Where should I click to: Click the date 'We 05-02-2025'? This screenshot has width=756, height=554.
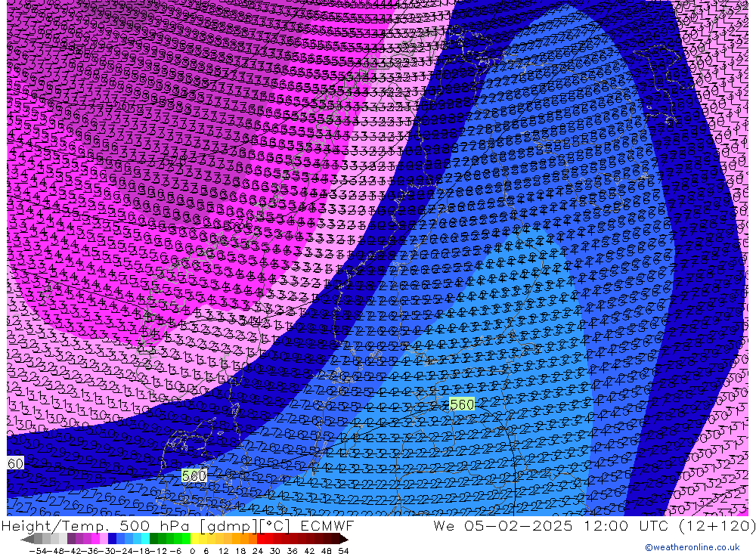click(x=503, y=525)
